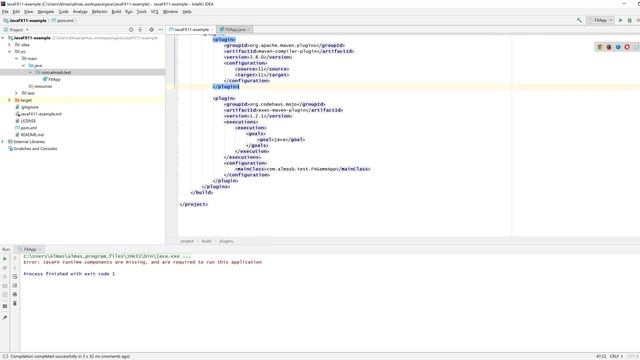Toggle tool window bars in status bar corner

click(5, 356)
